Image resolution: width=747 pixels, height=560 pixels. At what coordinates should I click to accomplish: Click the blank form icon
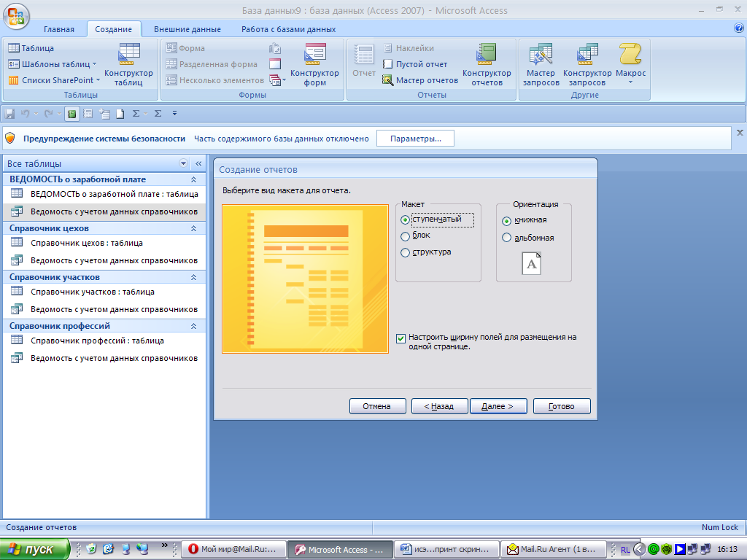(275, 64)
